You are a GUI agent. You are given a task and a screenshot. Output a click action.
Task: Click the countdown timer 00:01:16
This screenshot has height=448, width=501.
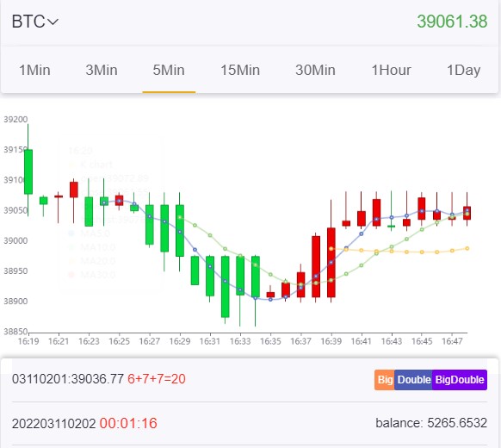pyautogui.click(x=128, y=423)
